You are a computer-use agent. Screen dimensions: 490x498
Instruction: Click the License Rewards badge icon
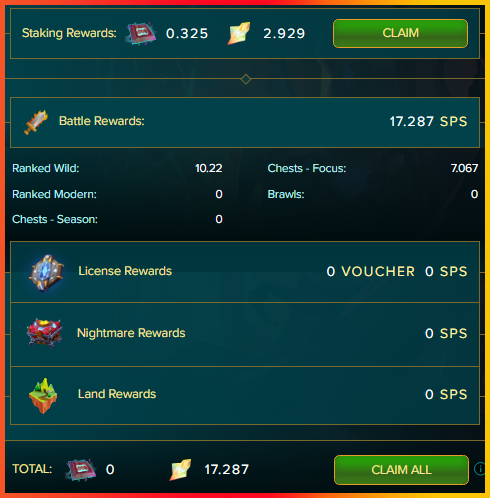(x=46, y=273)
